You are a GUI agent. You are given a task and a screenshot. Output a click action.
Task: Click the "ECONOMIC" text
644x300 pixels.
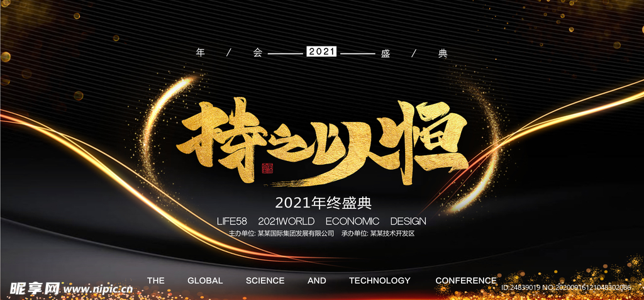coord(352,221)
